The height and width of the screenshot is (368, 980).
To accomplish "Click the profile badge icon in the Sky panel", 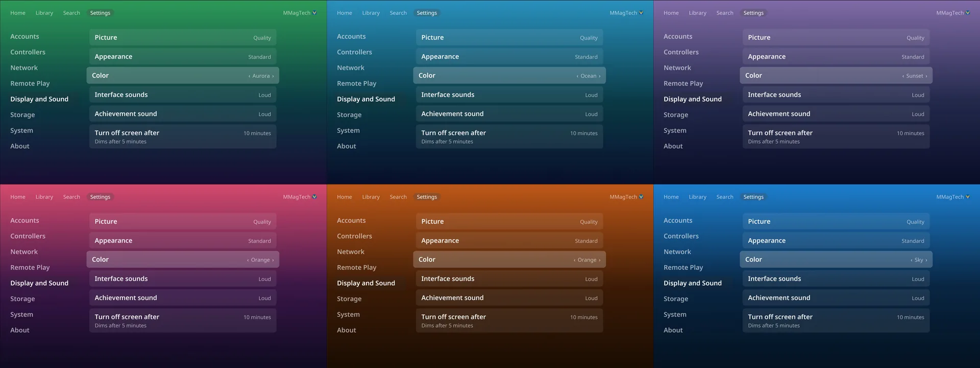I will tap(968, 197).
